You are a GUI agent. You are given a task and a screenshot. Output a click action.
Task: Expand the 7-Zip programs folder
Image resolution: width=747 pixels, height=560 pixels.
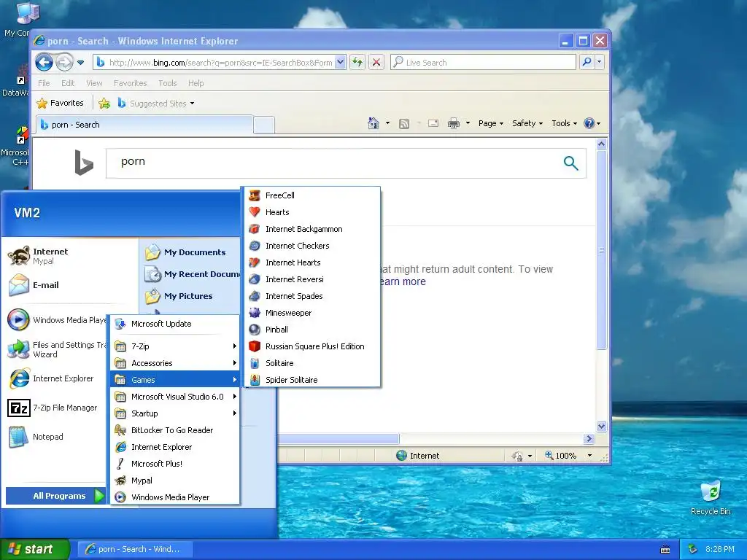coord(175,346)
